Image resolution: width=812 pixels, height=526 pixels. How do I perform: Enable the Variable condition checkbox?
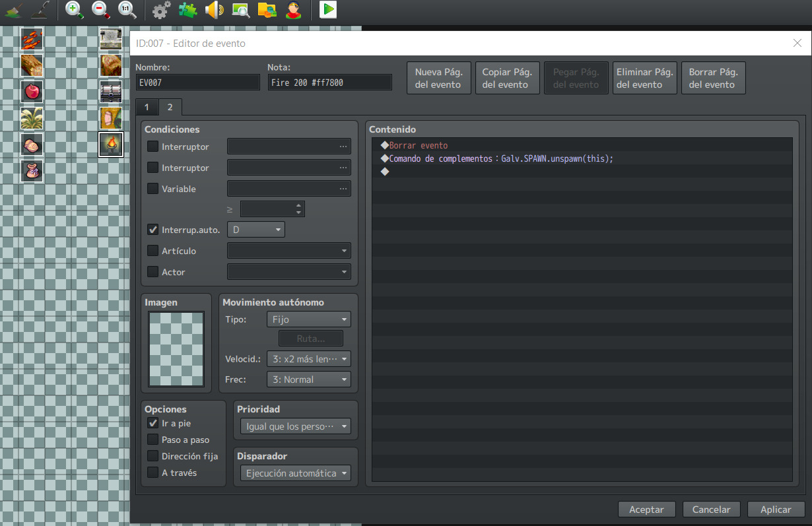click(x=152, y=189)
